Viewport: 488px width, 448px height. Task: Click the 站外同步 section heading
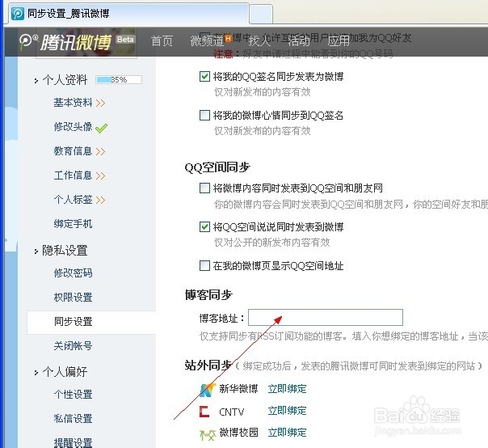208,366
